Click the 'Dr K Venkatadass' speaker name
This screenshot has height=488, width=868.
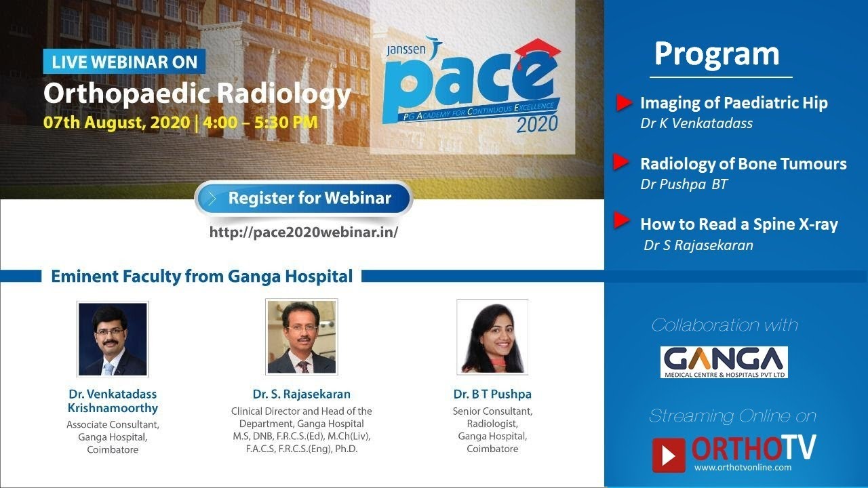pos(696,123)
